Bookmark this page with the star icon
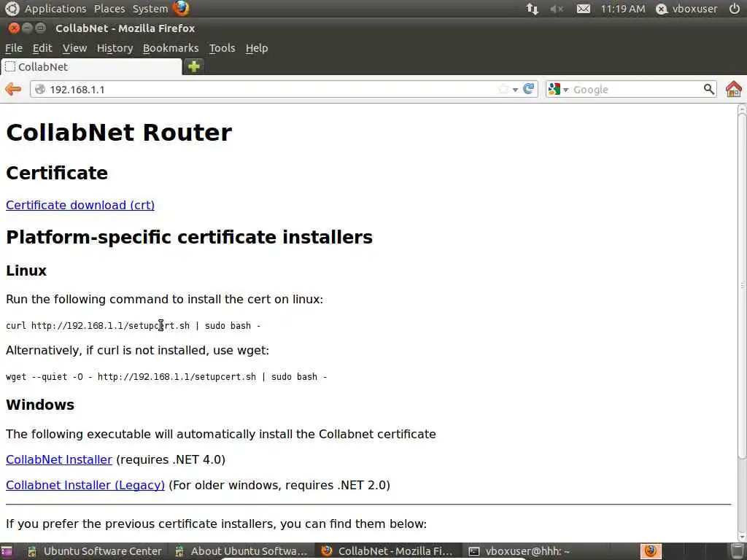Image resolution: width=747 pixels, height=560 pixels. 503,89
